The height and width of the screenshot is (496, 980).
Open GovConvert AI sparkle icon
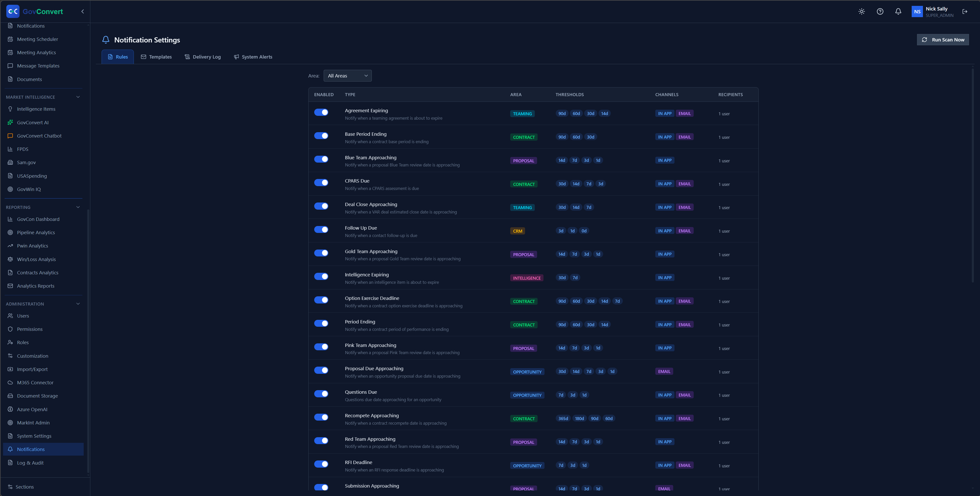10,122
